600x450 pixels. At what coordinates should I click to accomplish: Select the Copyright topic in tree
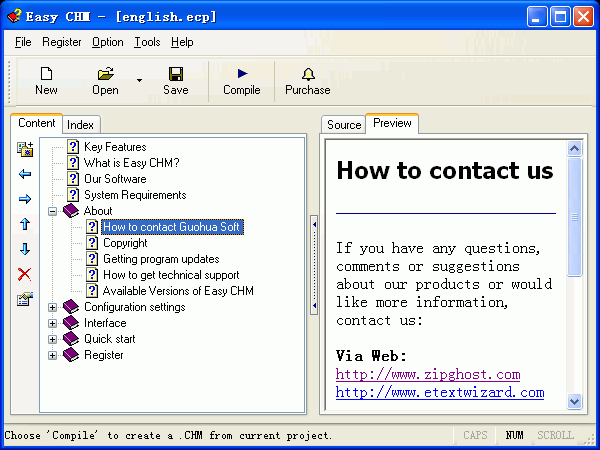(x=125, y=243)
